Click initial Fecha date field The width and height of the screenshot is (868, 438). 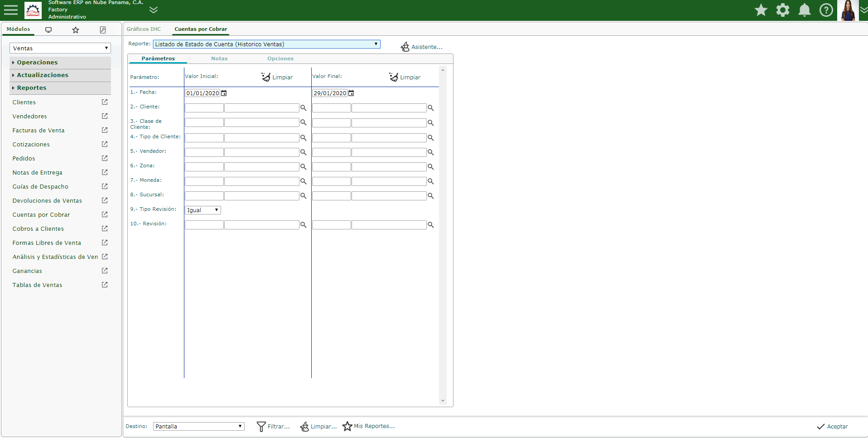pyautogui.click(x=203, y=93)
